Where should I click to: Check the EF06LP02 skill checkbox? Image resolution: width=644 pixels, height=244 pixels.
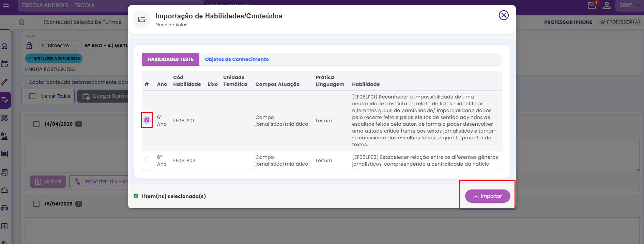point(147,160)
